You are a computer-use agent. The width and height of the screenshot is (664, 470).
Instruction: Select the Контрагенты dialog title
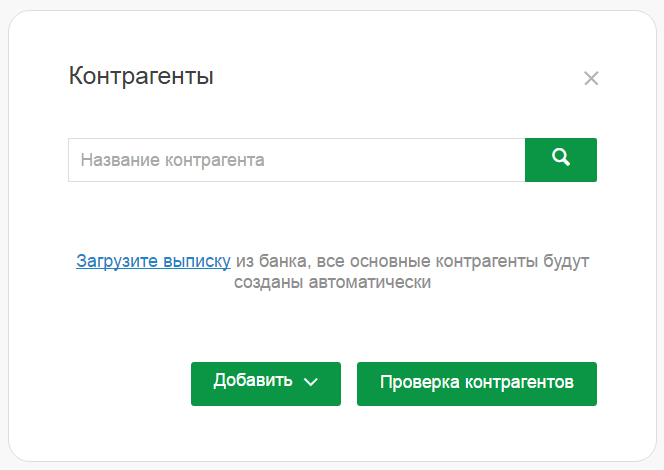pos(141,75)
